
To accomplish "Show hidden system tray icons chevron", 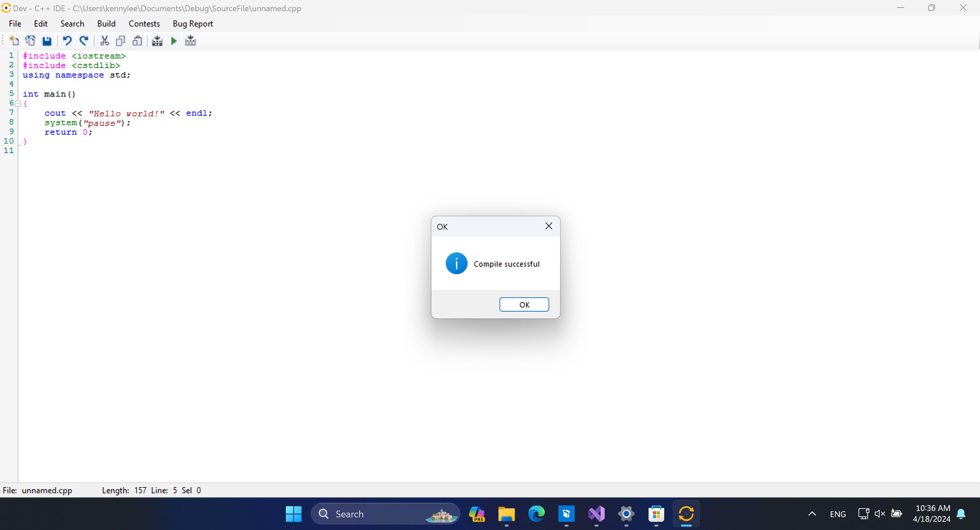I will 812,514.
